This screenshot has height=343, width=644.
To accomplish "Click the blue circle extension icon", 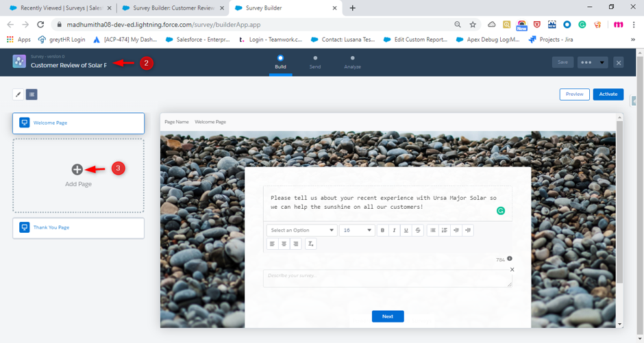I will (x=567, y=25).
